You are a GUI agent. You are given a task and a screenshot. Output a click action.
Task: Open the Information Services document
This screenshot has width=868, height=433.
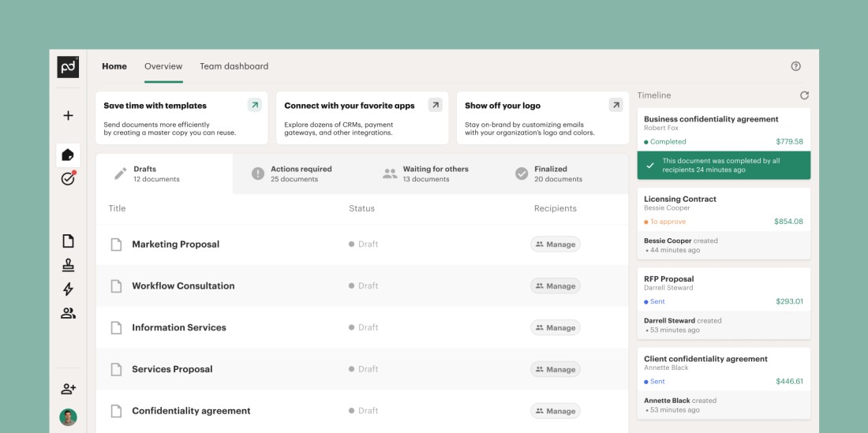(179, 327)
